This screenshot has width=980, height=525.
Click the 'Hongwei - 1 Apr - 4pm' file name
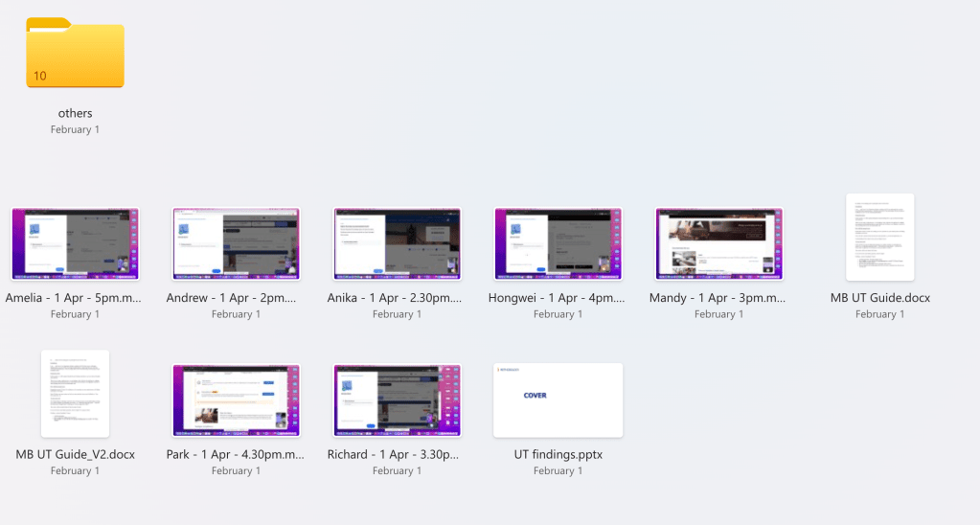[x=558, y=298]
